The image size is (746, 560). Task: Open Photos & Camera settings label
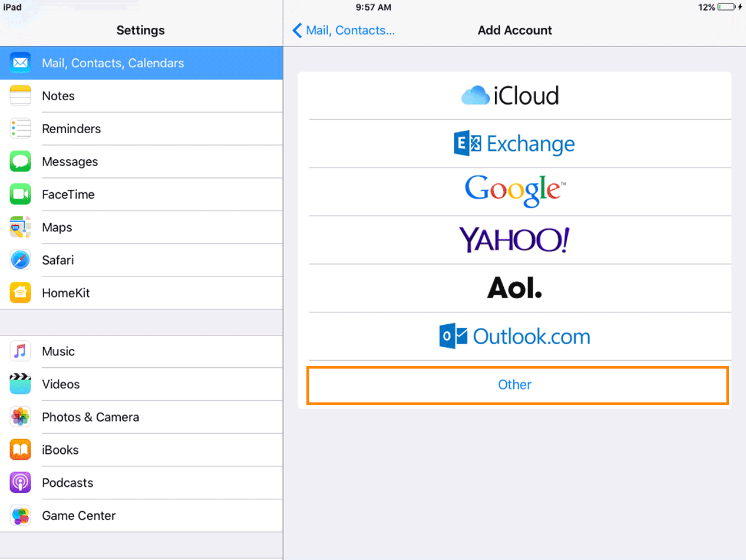[91, 417]
